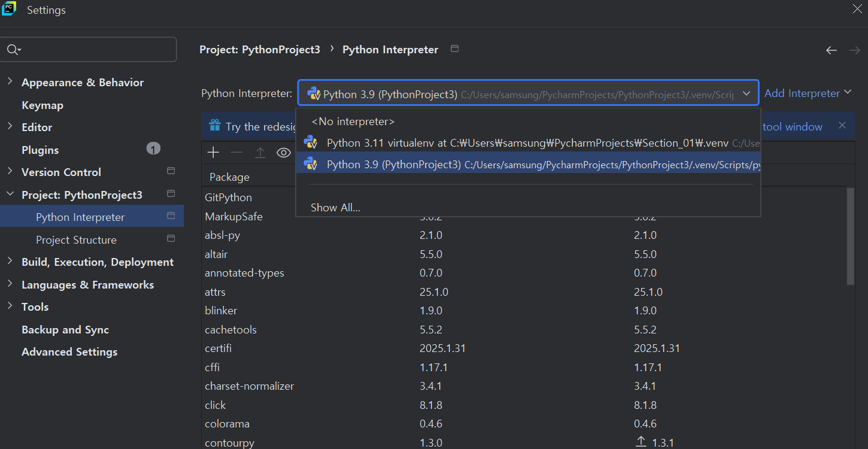This screenshot has width=868, height=449.
Task: Click the Upgrade package up-arrow icon
Action: [x=260, y=153]
